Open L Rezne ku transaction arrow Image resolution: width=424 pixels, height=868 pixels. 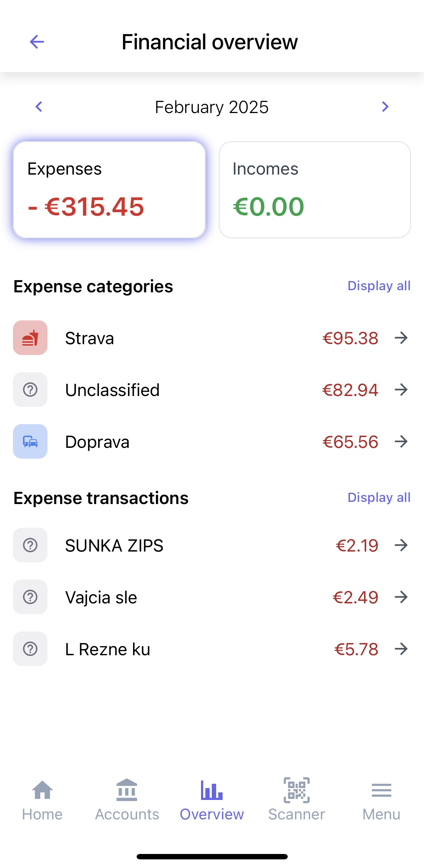point(401,649)
